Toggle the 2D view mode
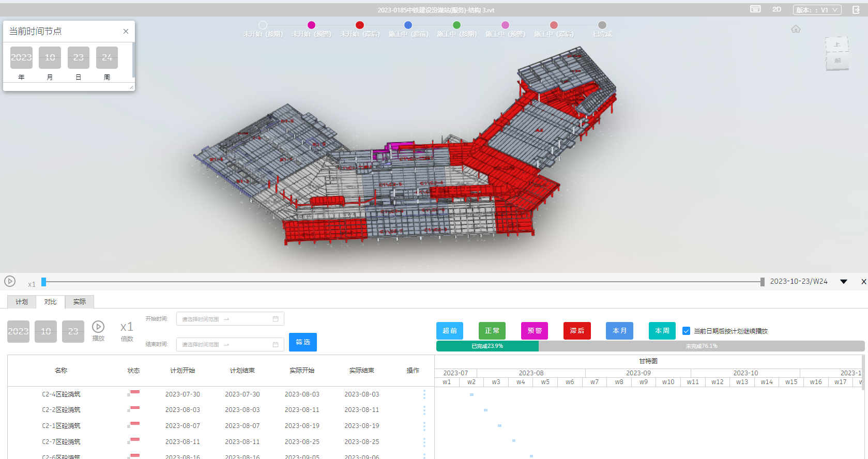 click(x=776, y=9)
